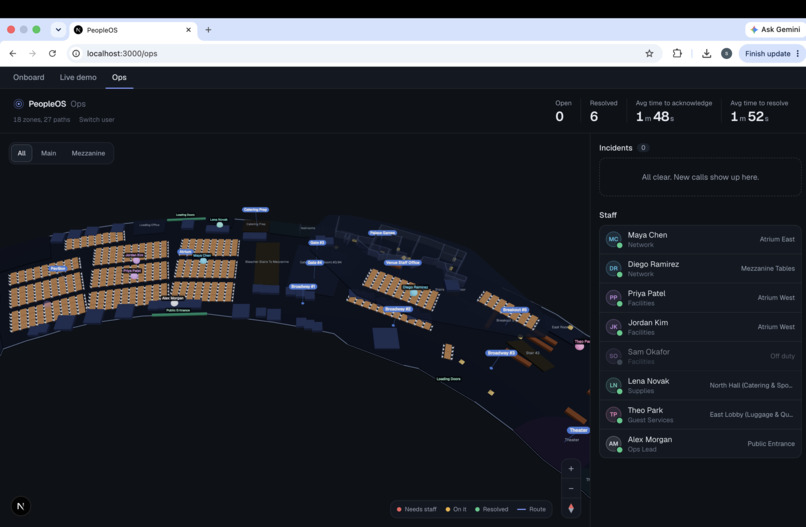Viewport: 806px width, 527px height.
Task: View site information icon in address bar
Action: coord(76,53)
